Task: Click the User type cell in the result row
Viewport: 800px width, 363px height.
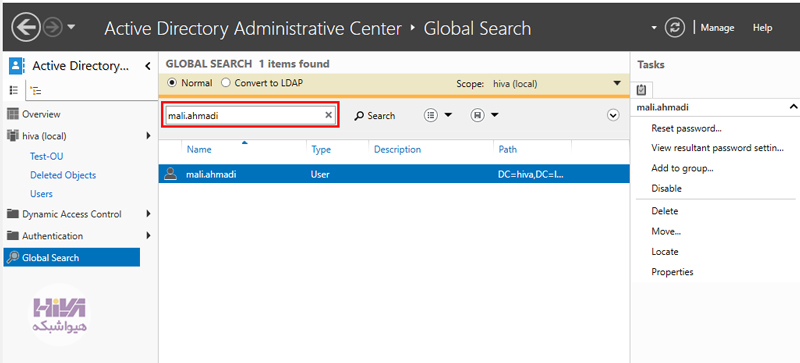Action: coord(320,175)
